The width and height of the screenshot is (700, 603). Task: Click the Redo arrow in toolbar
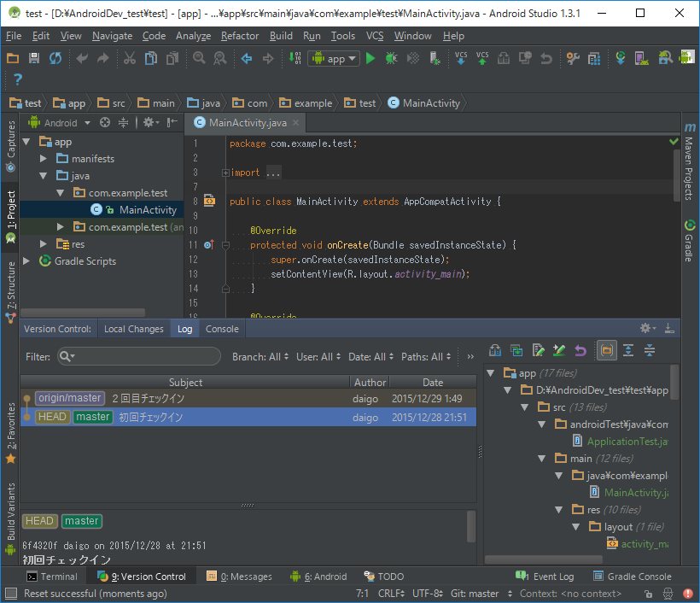[x=103, y=58]
